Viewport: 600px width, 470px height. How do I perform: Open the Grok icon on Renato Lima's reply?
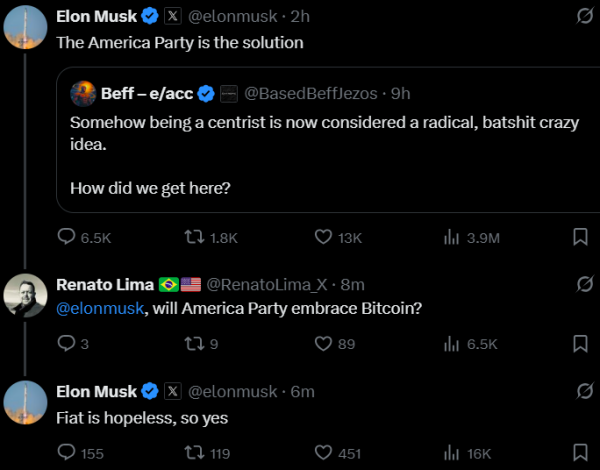[x=585, y=284]
